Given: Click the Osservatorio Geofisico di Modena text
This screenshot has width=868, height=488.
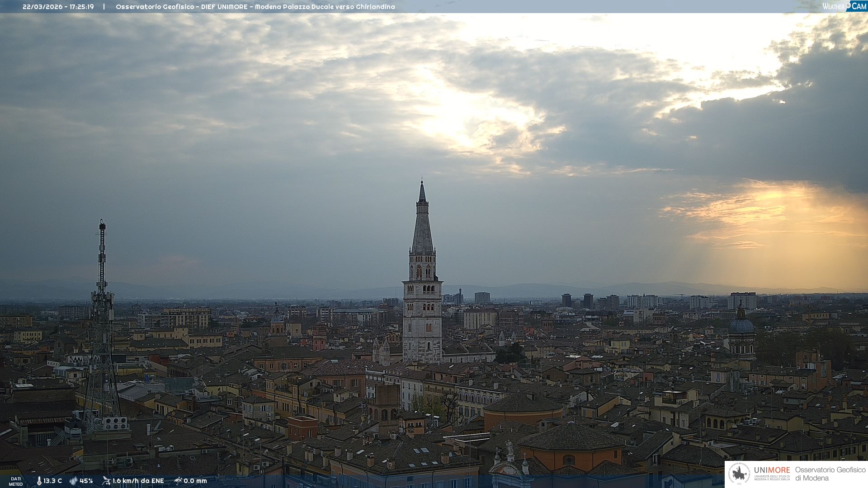Looking at the screenshot, I should point(830,474).
